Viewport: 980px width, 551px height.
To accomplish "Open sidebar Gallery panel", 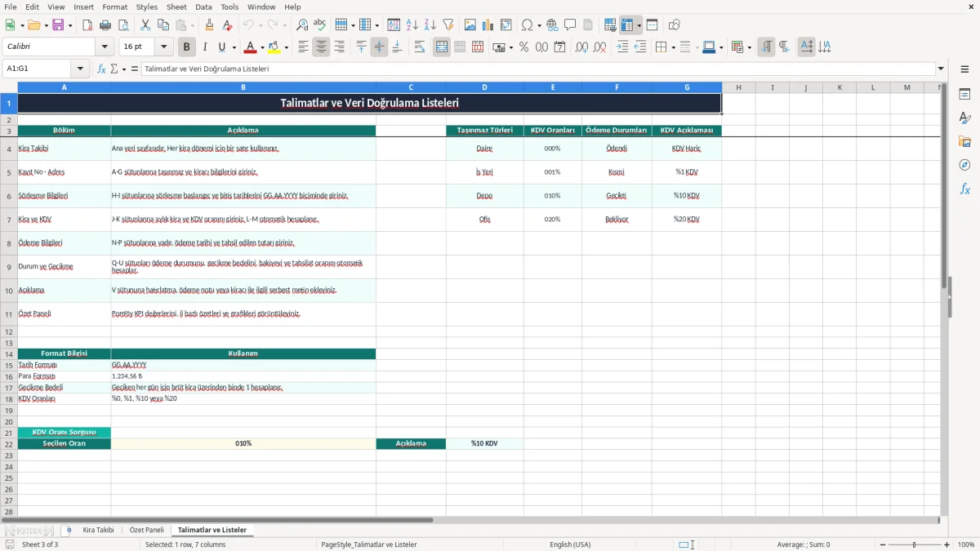I will (964, 142).
